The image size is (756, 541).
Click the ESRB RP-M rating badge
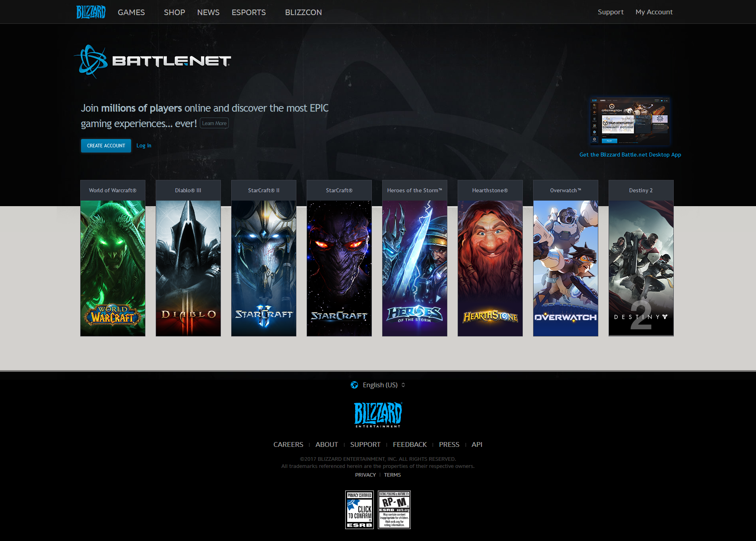[394, 510]
